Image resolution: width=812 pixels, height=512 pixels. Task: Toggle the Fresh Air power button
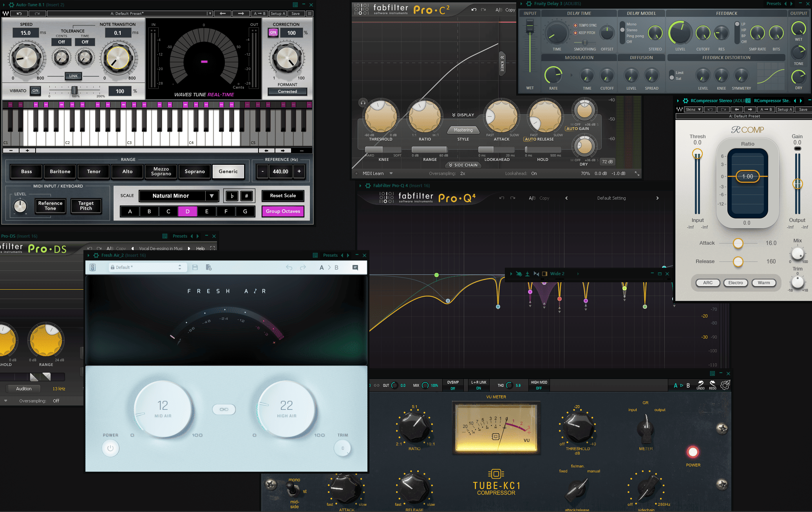[110, 448]
